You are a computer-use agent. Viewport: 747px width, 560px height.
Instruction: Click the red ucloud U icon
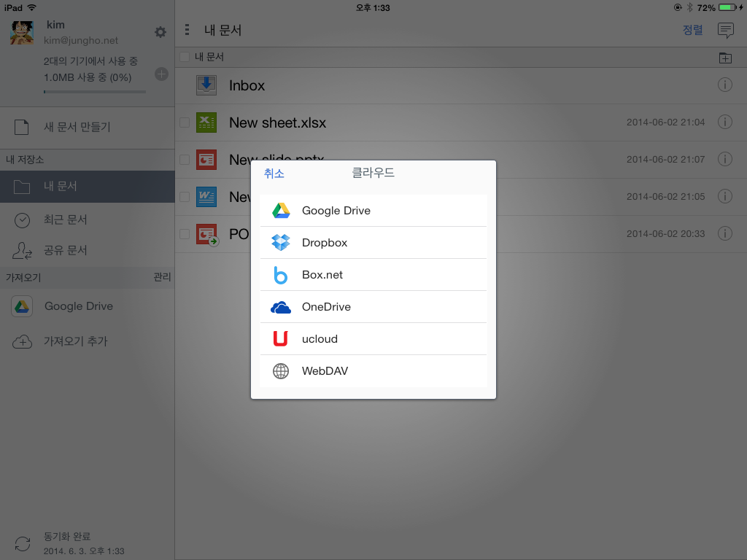coord(281,338)
